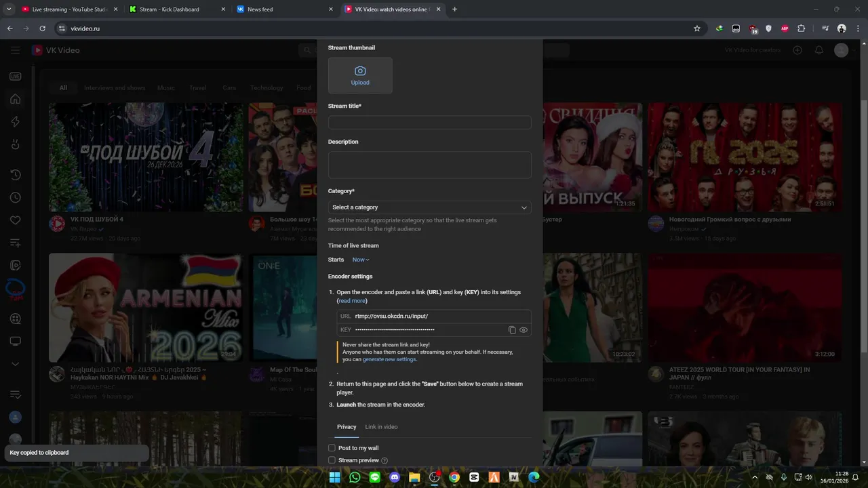Open Chrome's three-dot menu
Image resolution: width=868 pixels, height=488 pixels.
(857, 28)
